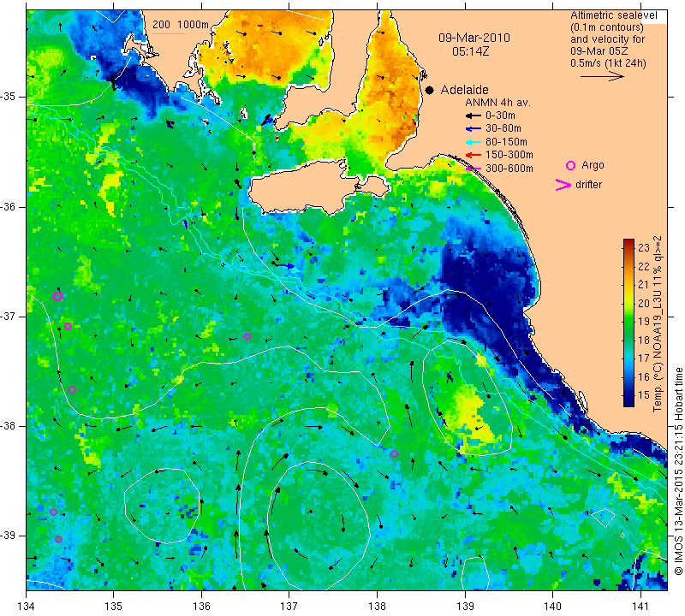This screenshot has height=616, width=685.
Task: Click the IMOS copyright timestamp text
Action: point(678,471)
